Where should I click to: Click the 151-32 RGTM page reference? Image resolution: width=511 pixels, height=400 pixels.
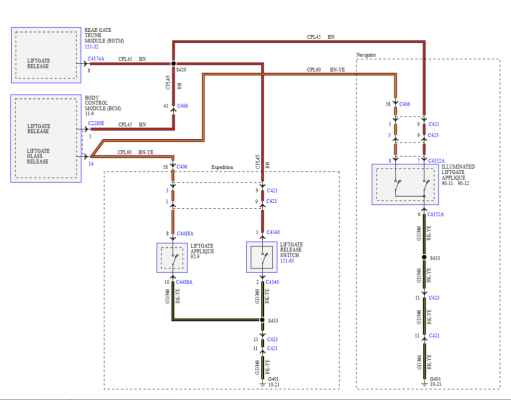click(x=91, y=47)
